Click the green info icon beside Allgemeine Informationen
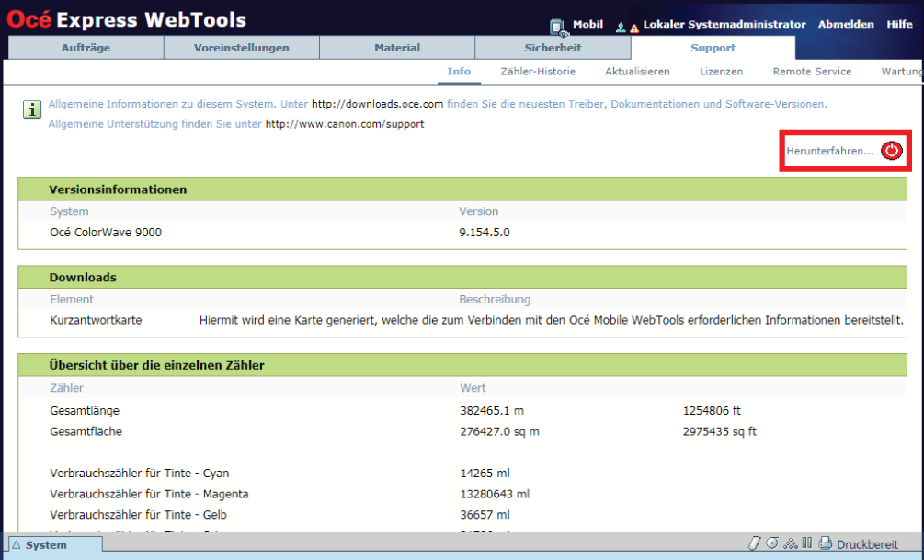Screen dimensions: 924x560 coord(32,109)
